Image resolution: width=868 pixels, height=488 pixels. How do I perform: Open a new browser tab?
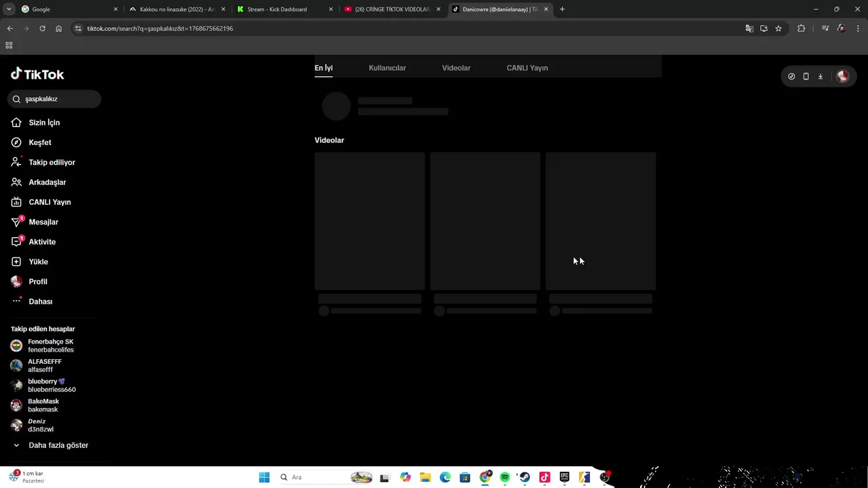pos(562,9)
